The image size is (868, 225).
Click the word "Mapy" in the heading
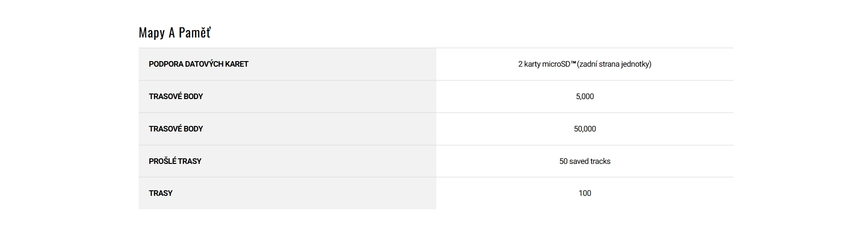[152, 33]
